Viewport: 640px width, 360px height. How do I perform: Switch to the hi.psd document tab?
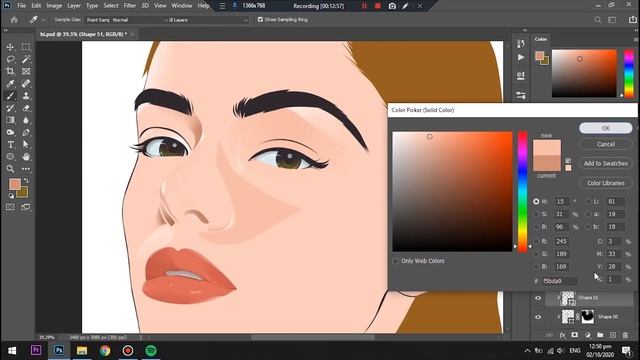pyautogui.click(x=83, y=34)
